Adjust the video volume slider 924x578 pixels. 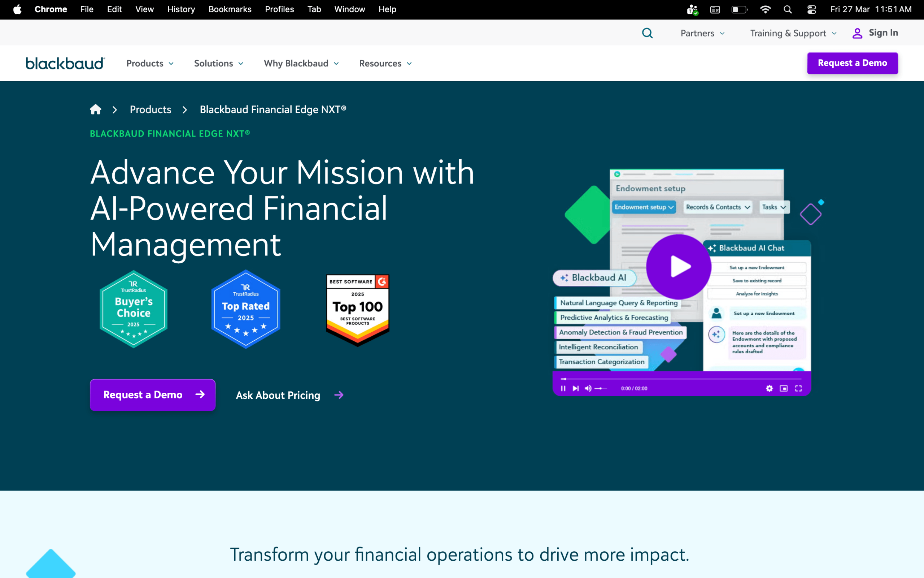point(601,388)
